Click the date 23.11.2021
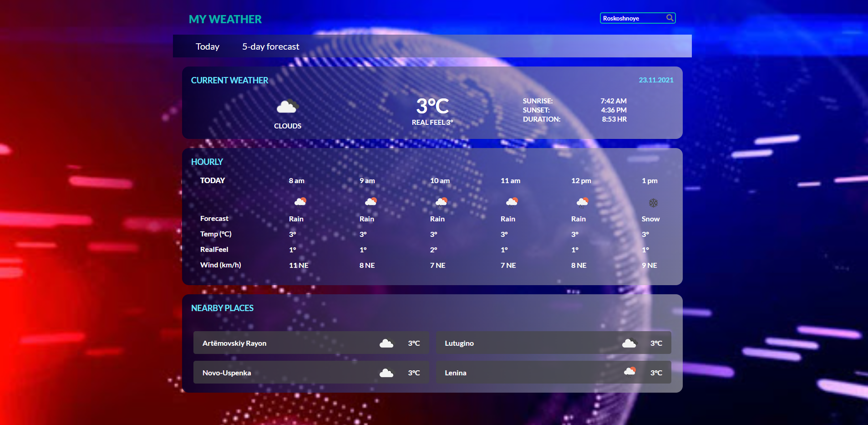 click(656, 80)
